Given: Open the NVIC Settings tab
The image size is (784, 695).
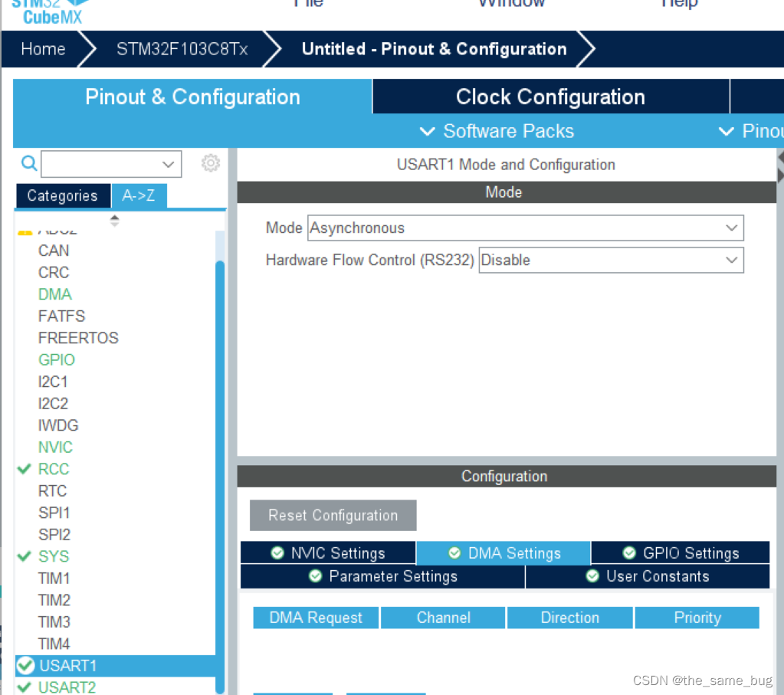Looking at the screenshot, I should coord(328,553).
